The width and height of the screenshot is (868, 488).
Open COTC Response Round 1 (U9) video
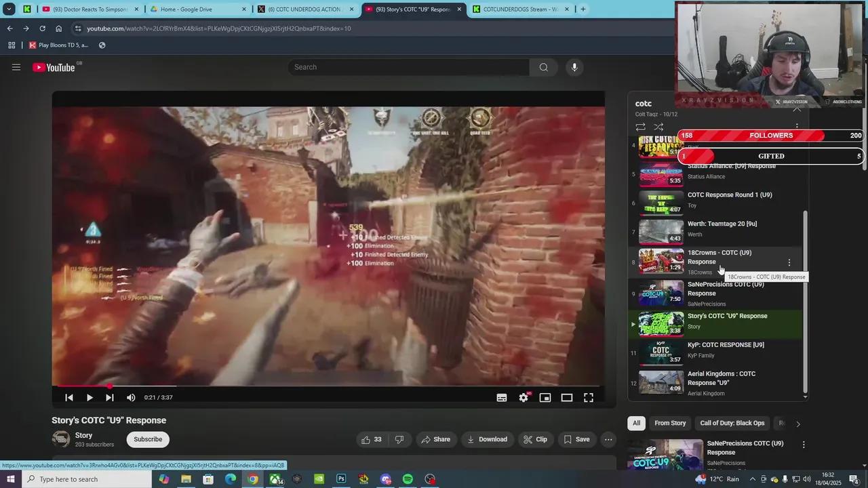click(730, 195)
